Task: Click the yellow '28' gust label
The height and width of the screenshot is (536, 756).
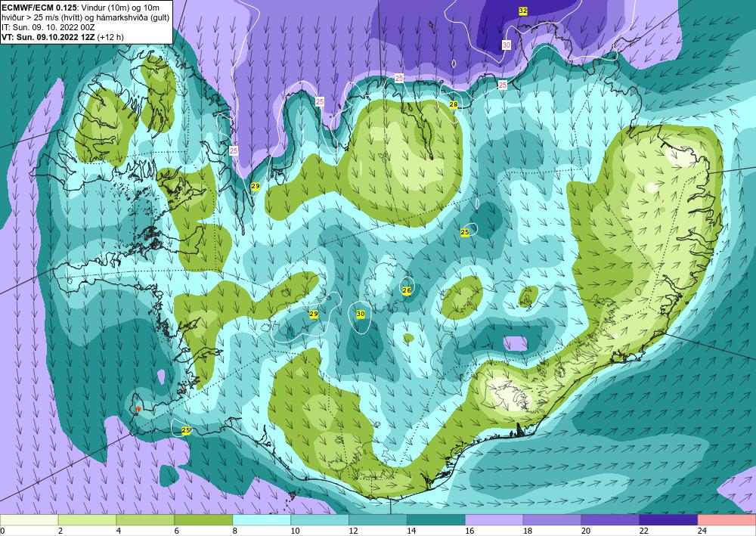Action: tap(453, 104)
